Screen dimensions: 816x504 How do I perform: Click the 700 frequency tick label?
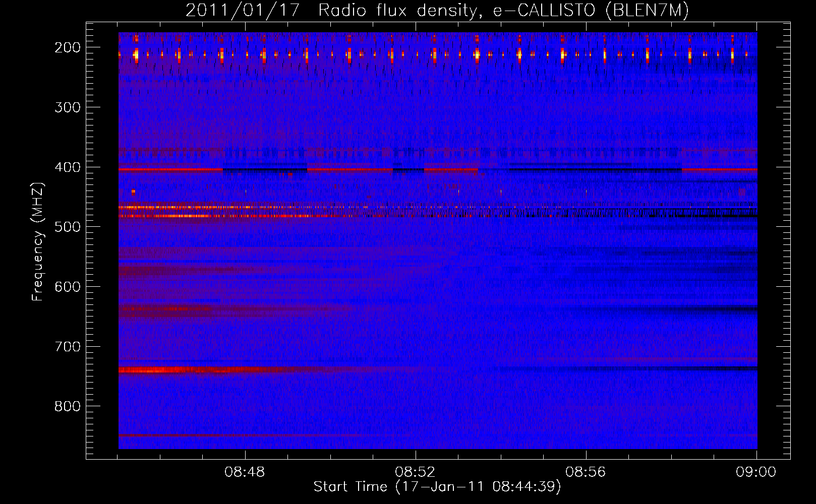[x=67, y=346]
